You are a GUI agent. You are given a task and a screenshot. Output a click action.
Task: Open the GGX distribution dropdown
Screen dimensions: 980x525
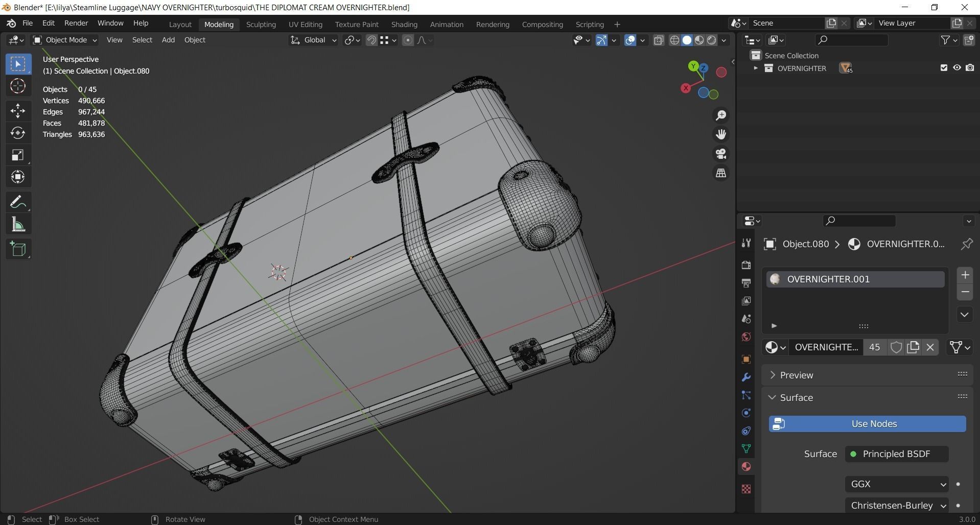897,484
